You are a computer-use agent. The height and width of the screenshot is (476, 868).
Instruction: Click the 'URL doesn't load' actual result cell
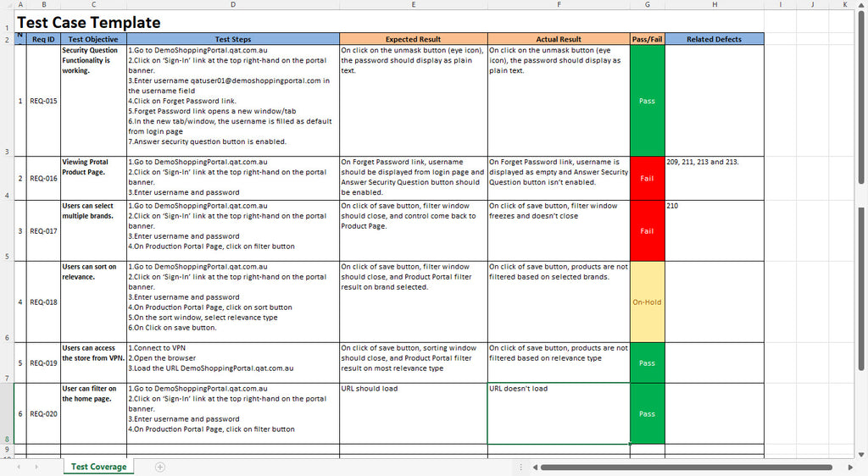(x=558, y=412)
